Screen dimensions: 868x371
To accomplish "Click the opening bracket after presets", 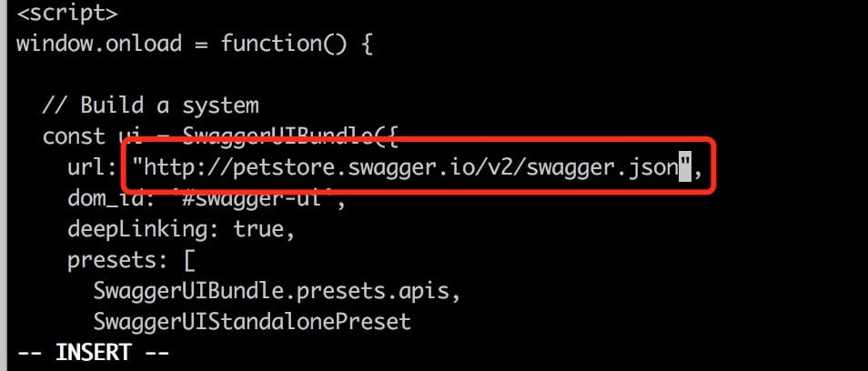I will click(x=188, y=260).
